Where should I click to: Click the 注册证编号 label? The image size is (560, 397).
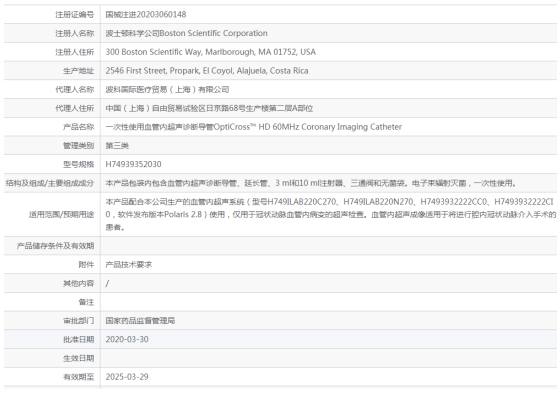(x=74, y=15)
